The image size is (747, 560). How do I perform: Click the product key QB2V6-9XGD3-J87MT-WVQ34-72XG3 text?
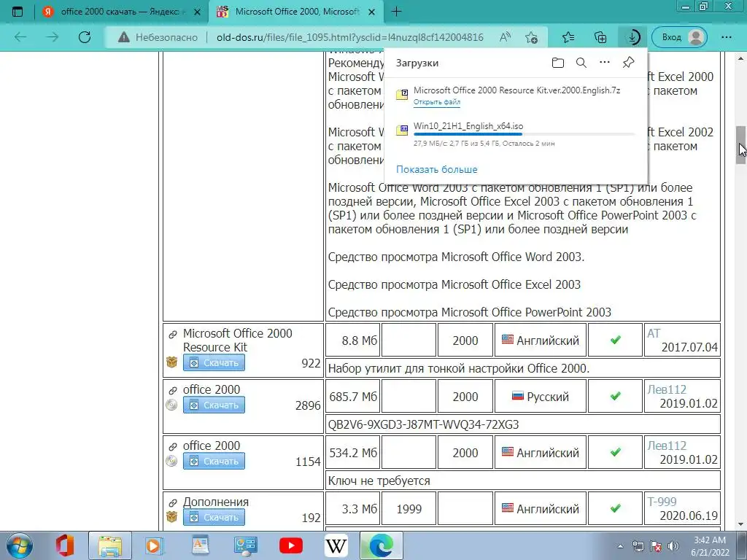tap(424, 424)
